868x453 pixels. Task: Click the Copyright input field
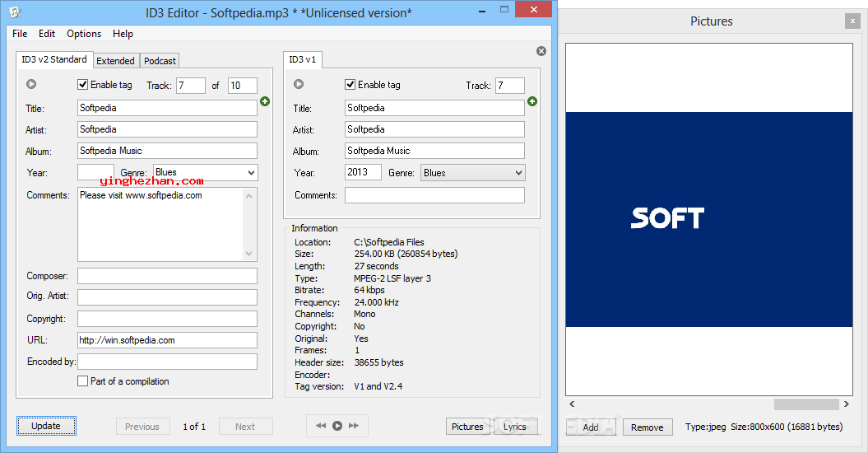click(167, 319)
